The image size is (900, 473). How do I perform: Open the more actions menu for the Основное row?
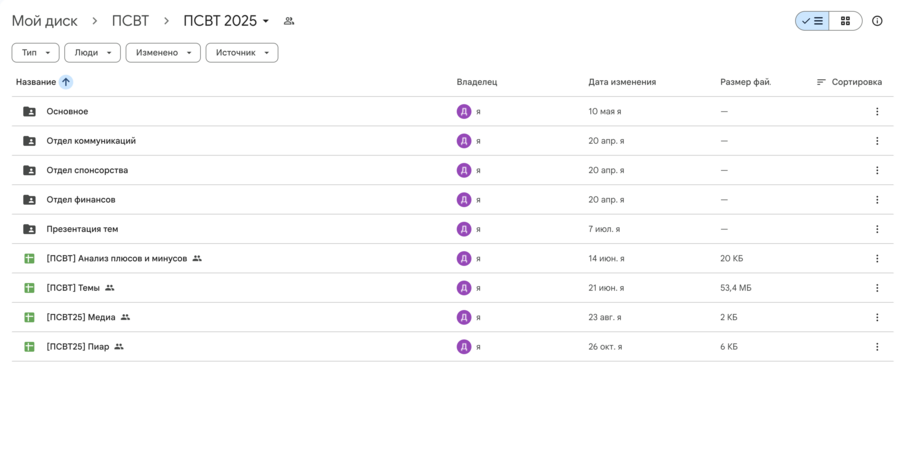[x=877, y=112]
